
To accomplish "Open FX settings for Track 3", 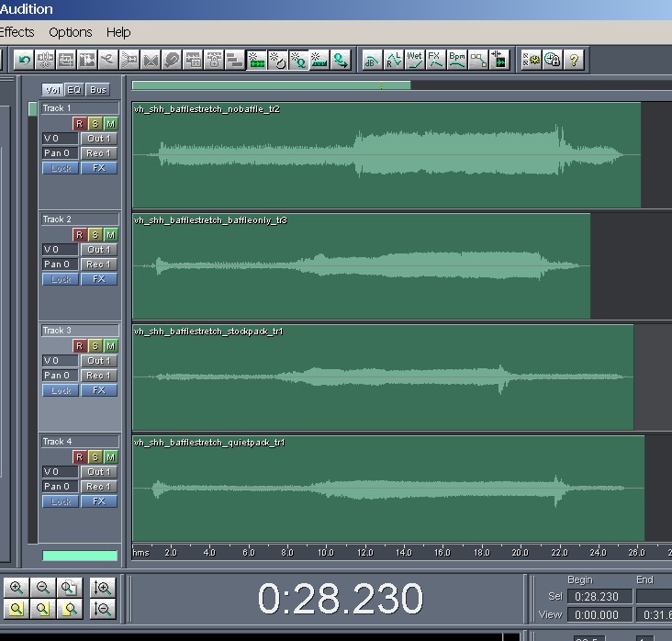I will (x=98, y=390).
